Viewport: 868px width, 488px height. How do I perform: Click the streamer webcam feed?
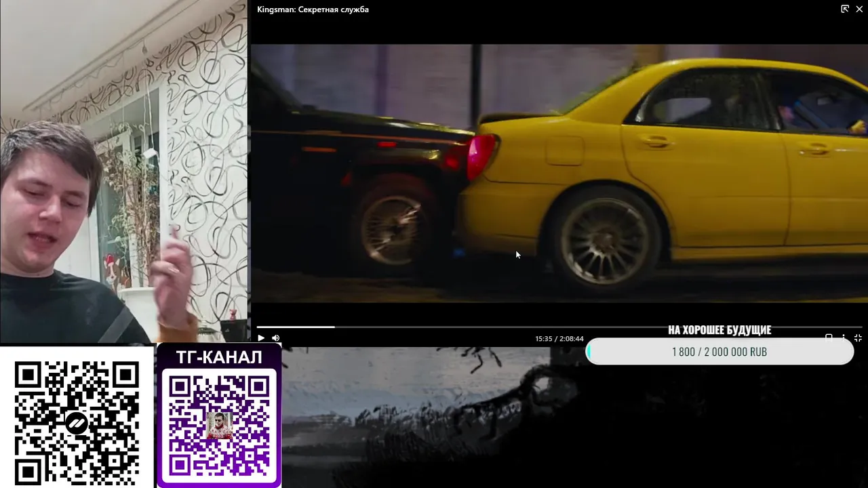tap(123, 171)
